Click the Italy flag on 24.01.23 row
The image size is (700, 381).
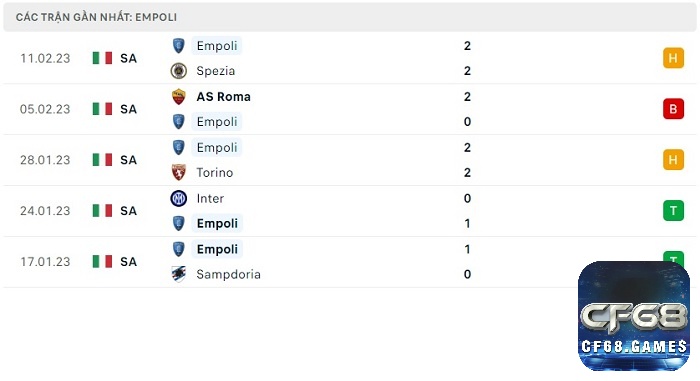click(102, 211)
